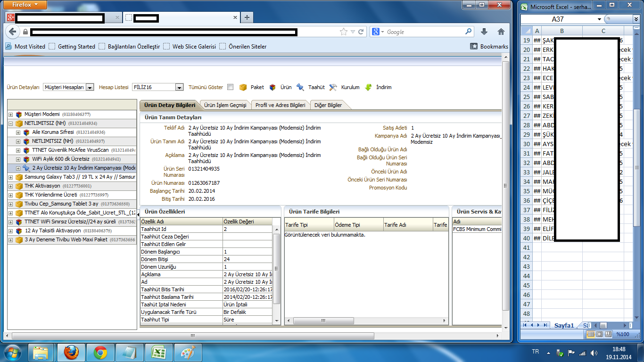Select WiFi Aylık 600 dk Ücretsiz item

pyautogui.click(x=61, y=159)
